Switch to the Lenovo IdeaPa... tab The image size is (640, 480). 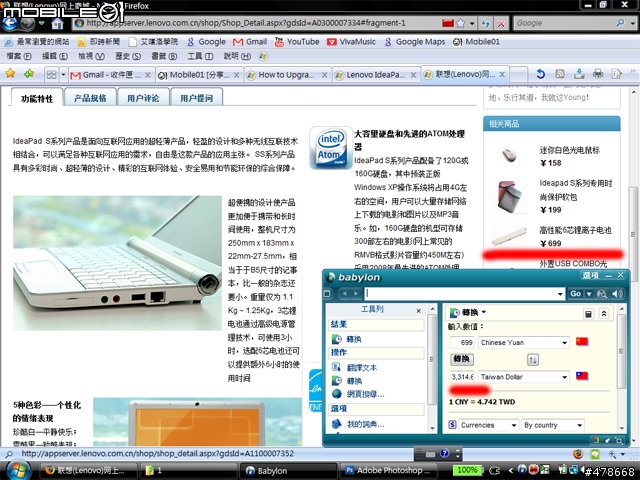pos(377,75)
